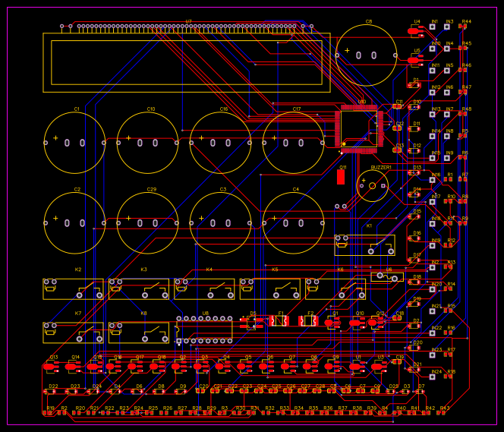This screenshot has width=504, height=432.
Task: Select resistor R19
Action: (x=49, y=413)
